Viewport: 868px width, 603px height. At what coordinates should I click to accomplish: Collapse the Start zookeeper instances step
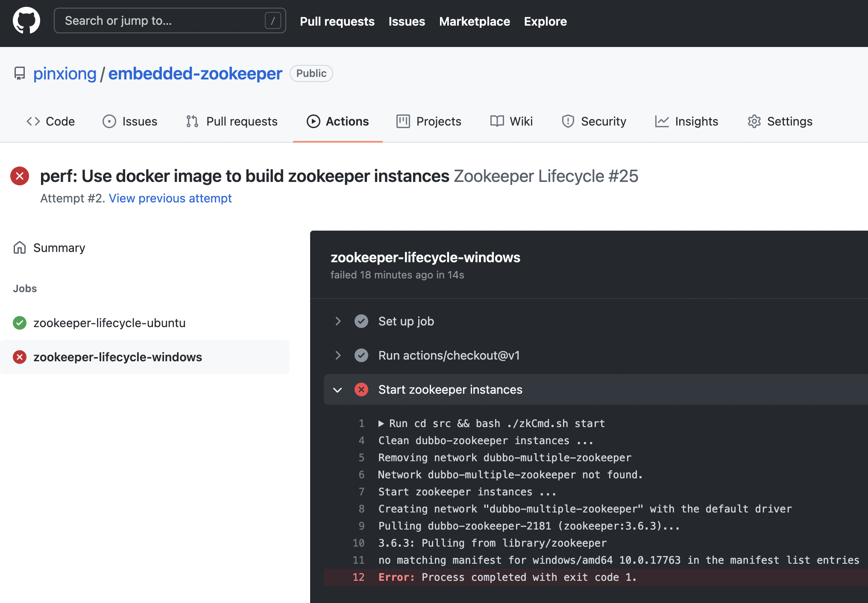coord(337,390)
